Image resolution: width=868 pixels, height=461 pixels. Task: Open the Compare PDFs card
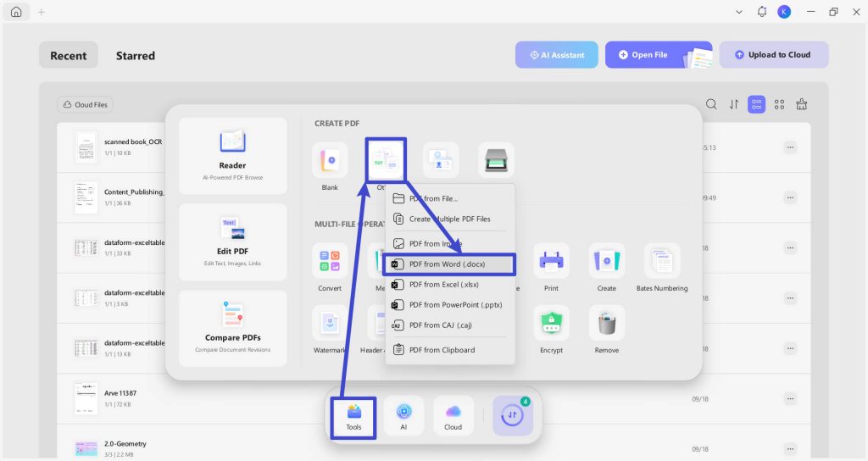(232, 328)
